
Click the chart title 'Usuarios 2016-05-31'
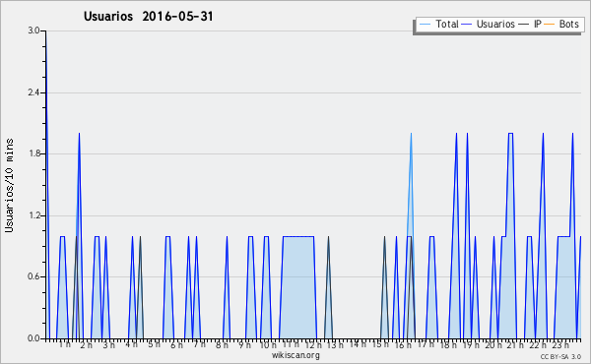(149, 16)
